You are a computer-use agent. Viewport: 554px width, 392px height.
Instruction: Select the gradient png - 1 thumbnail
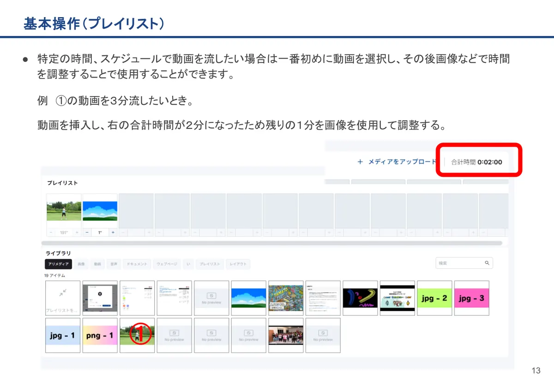point(100,335)
